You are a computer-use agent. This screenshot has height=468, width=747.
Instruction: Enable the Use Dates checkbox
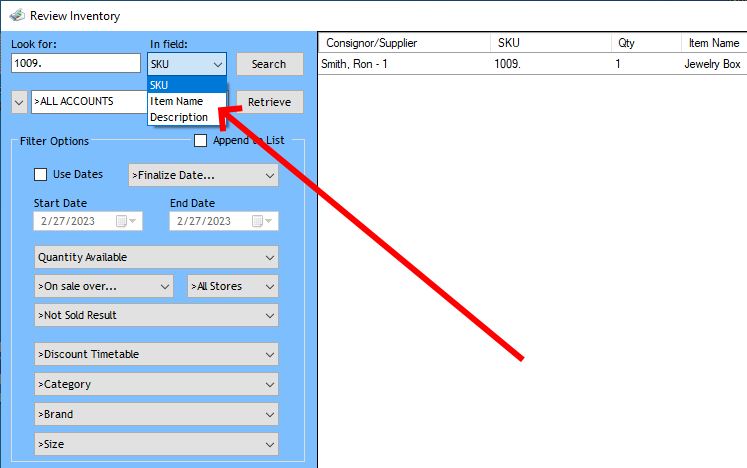coord(40,174)
